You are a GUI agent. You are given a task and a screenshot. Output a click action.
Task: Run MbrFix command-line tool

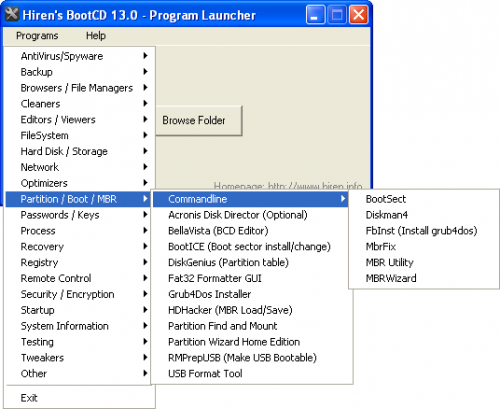424,247
